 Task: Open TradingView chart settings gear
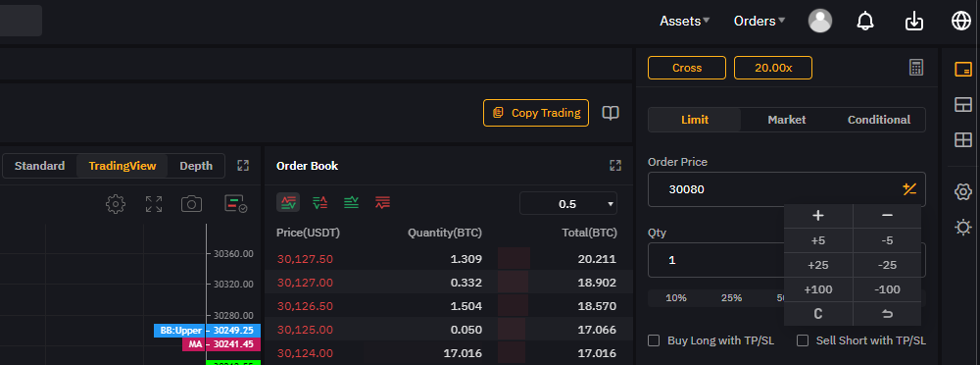116,203
